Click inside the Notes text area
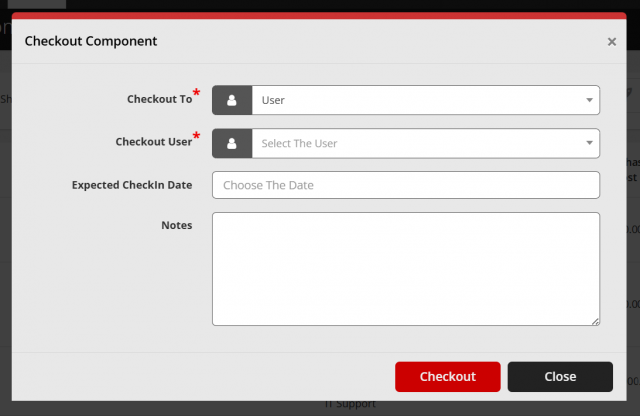 coord(405,268)
